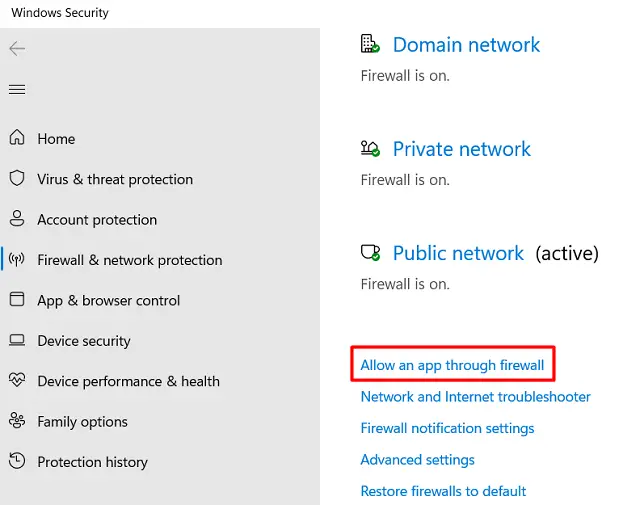Click the Protection history clock icon
This screenshot has height=505, width=640.
pyautogui.click(x=17, y=462)
